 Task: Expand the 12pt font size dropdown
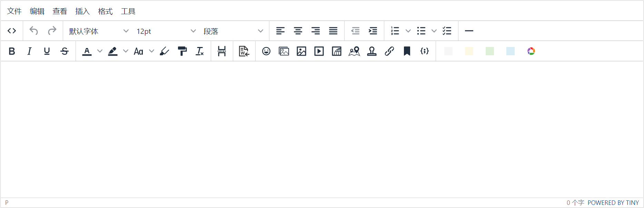[166, 31]
